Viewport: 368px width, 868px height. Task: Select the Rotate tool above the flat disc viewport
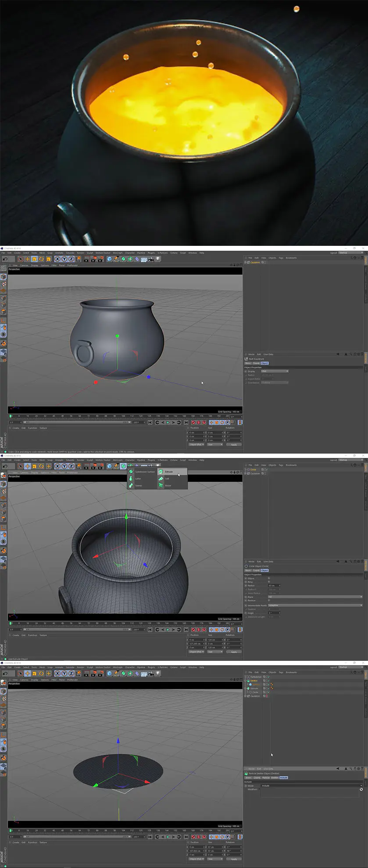[41, 674]
